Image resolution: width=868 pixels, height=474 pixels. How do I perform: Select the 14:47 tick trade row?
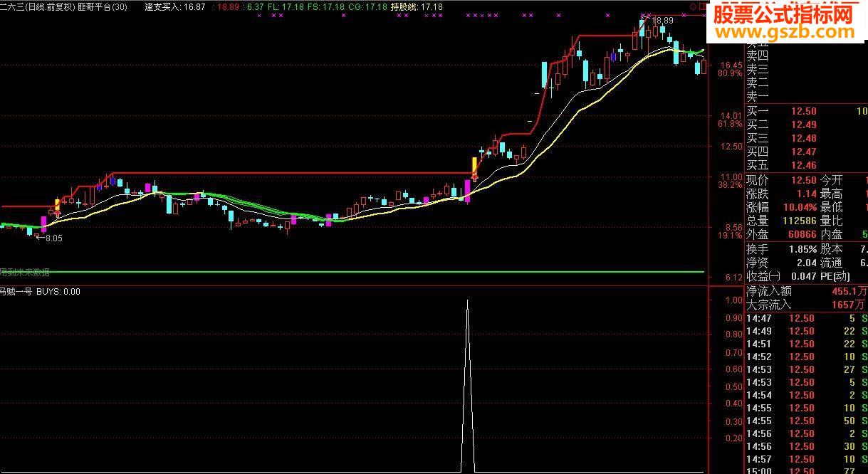pyautogui.click(x=806, y=318)
